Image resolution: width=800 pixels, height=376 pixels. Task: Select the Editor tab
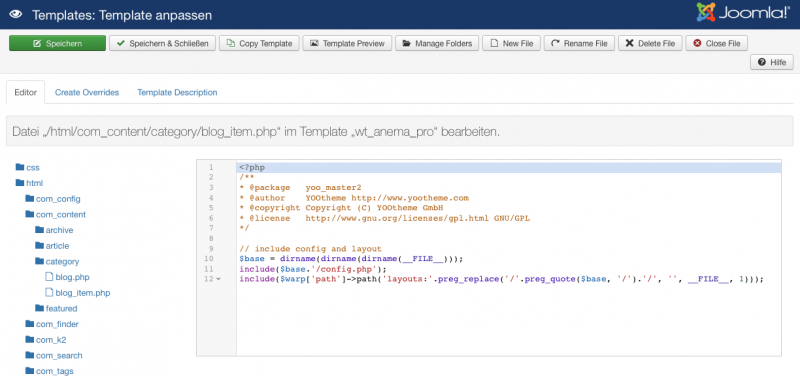click(26, 92)
